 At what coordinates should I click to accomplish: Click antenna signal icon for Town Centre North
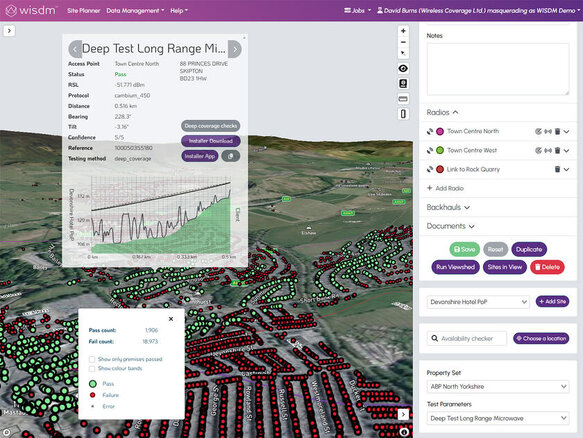548,131
